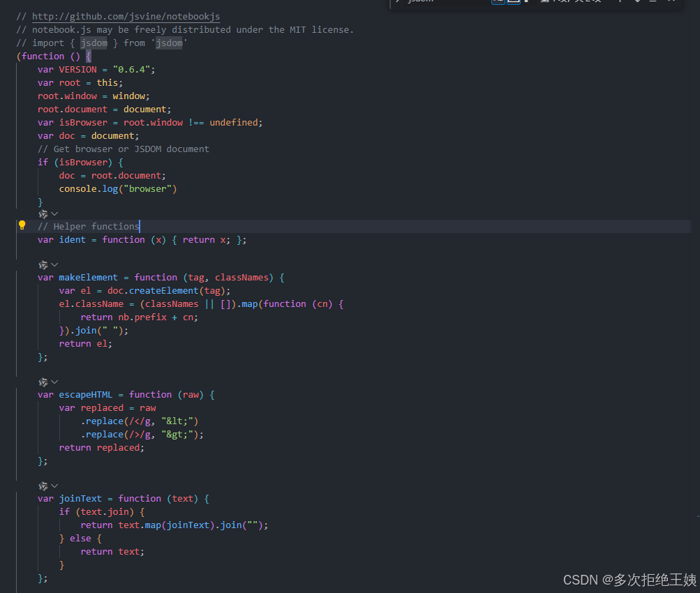700x593 pixels.
Task: Click the 'escapeHTML' variable name
Action: 86,395
